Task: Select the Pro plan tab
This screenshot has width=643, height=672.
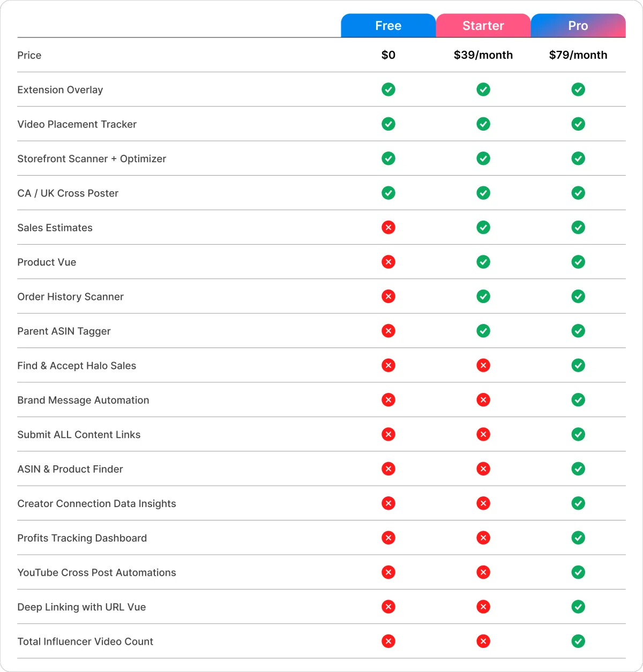Action: 578,26
